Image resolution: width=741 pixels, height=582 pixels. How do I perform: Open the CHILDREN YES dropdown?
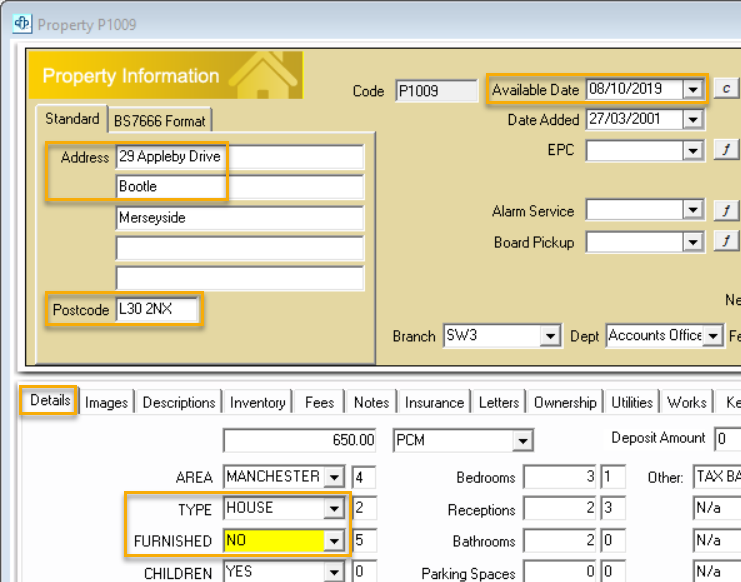334,573
